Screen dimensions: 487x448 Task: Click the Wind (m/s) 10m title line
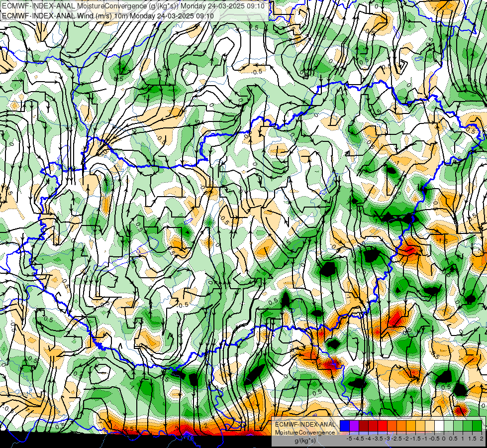(108, 15)
